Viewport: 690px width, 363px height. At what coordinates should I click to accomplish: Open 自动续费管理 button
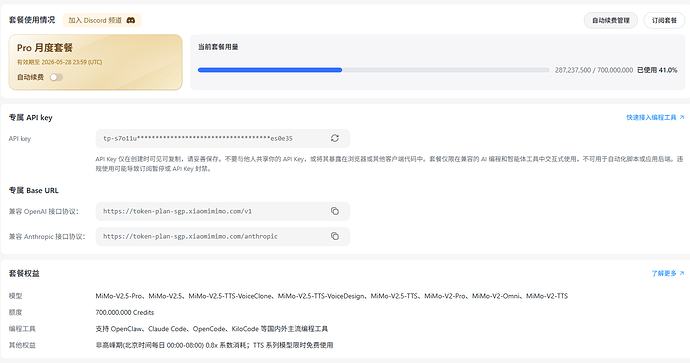pos(611,20)
